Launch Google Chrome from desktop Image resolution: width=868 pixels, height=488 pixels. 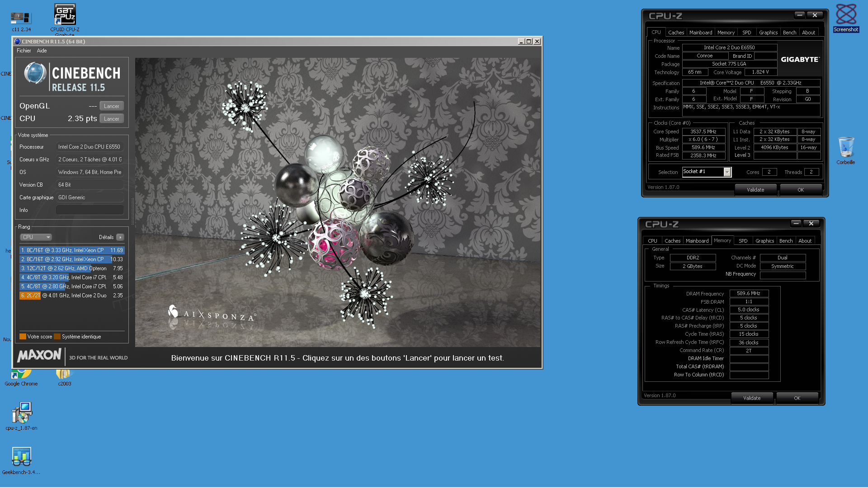click(21, 378)
